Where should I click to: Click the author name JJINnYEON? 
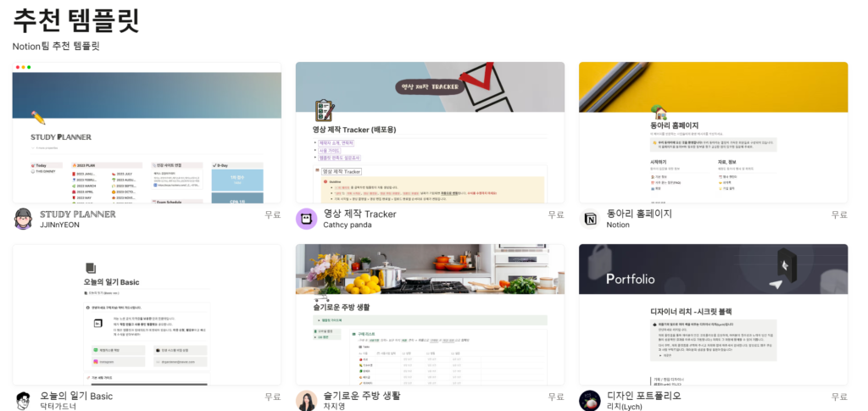point(60,225)
